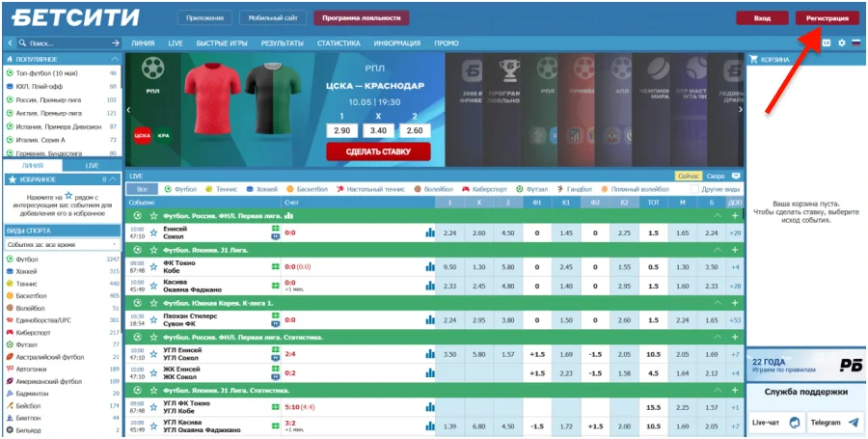The image size is (868, 439).
Task: Select 2.24 odds on Енисей win
Action: (449, 233)
